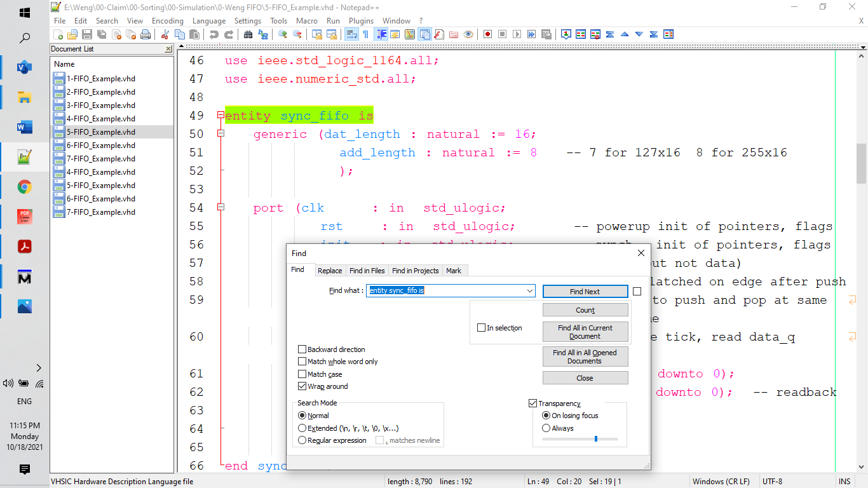Screen dimensions: 868x488
Task: Click the Paste toolbar icon
Action: (x=195, y=34)
